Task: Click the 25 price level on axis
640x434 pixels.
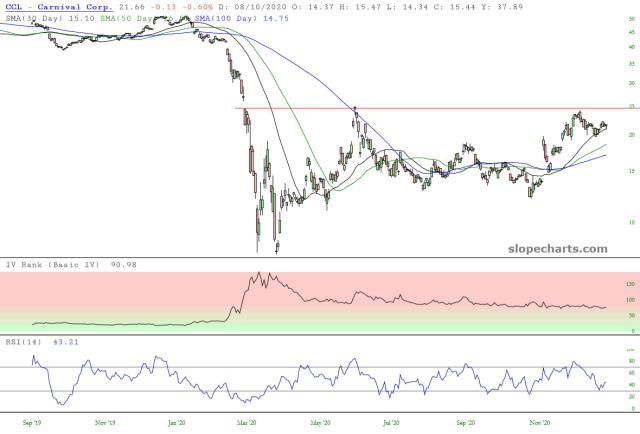Action: 632,107
